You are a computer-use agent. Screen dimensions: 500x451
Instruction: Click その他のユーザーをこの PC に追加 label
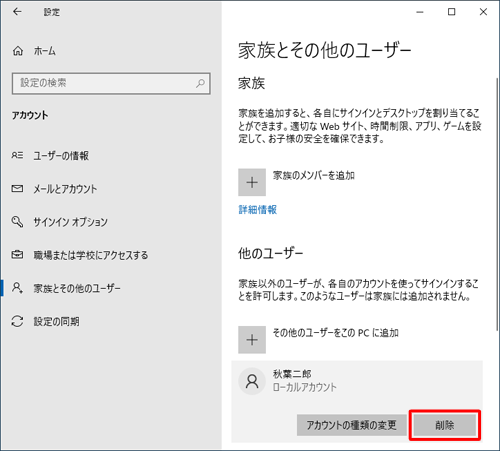336,333
